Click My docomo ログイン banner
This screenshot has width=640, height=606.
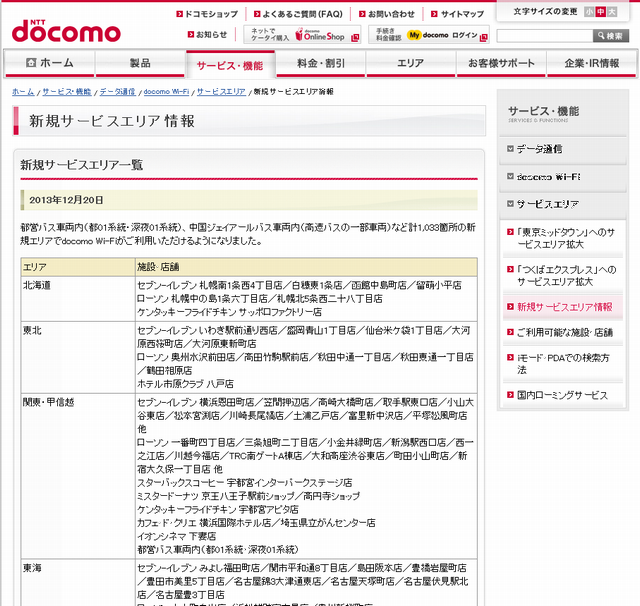(429, 35)
